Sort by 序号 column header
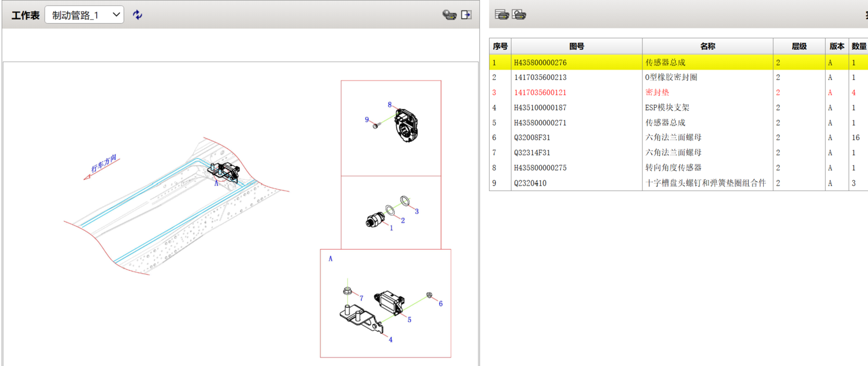This screenshot has height=366, width=868. pos(500,46)
